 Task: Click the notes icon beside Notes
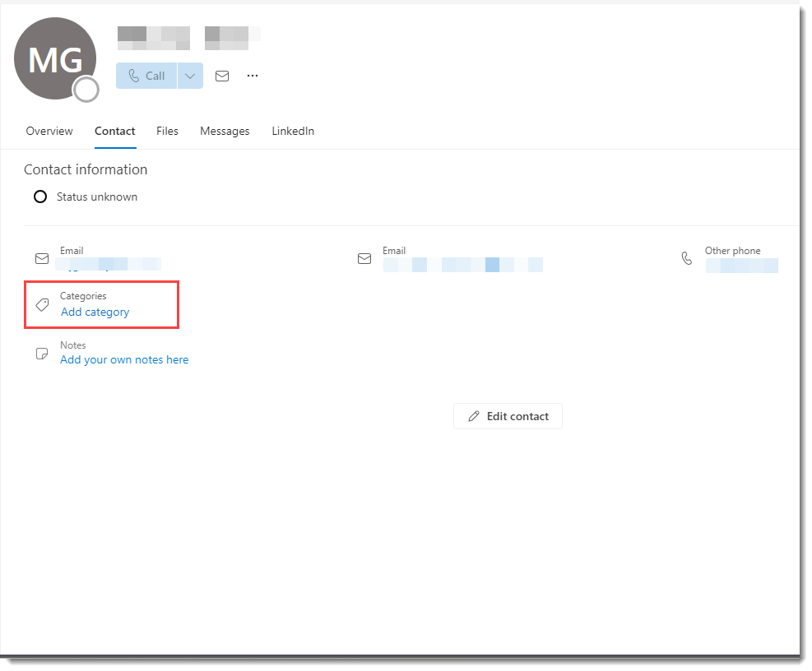coord(42,354)
